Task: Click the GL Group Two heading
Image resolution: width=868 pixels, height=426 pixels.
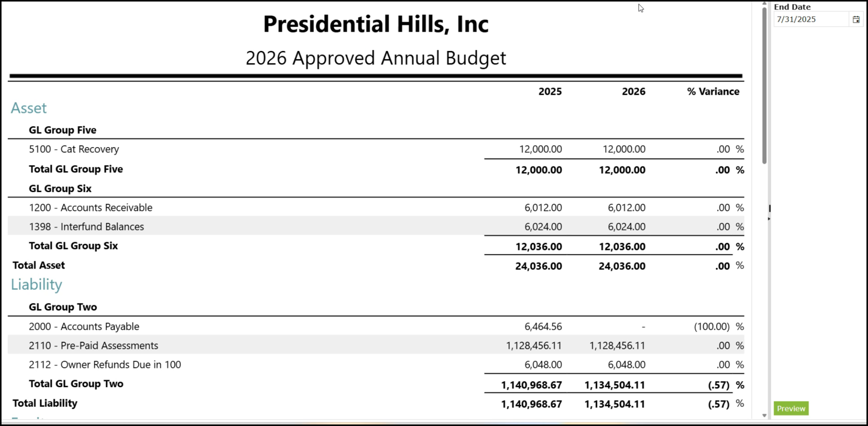Action: pos(63,307)
